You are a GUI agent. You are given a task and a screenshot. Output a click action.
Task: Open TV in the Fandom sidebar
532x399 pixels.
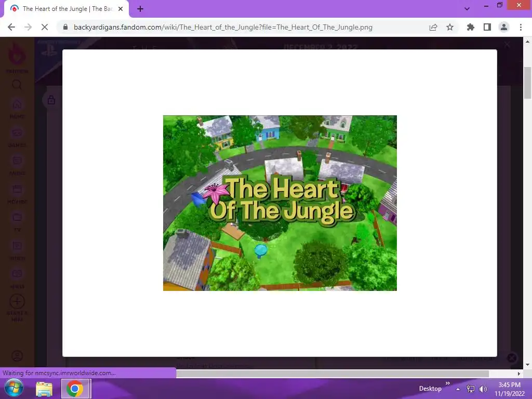point(17,222)
